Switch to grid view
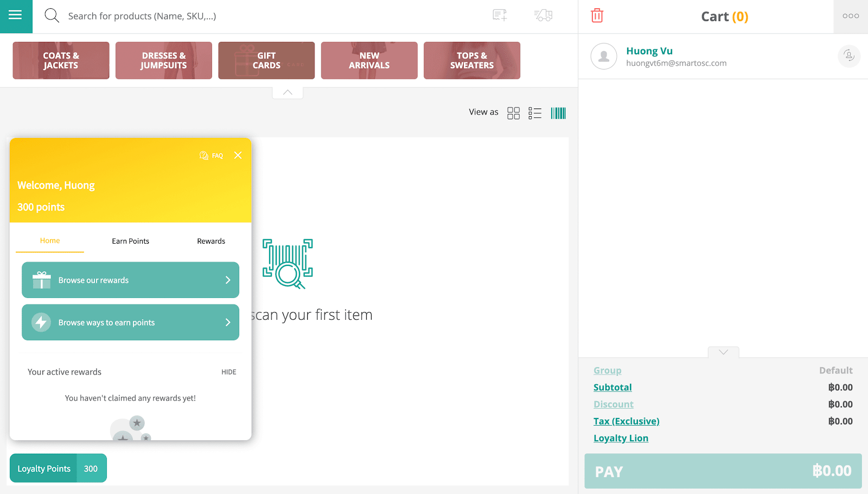The width and height of the screenshot is (868, 494). coord(513,113)
